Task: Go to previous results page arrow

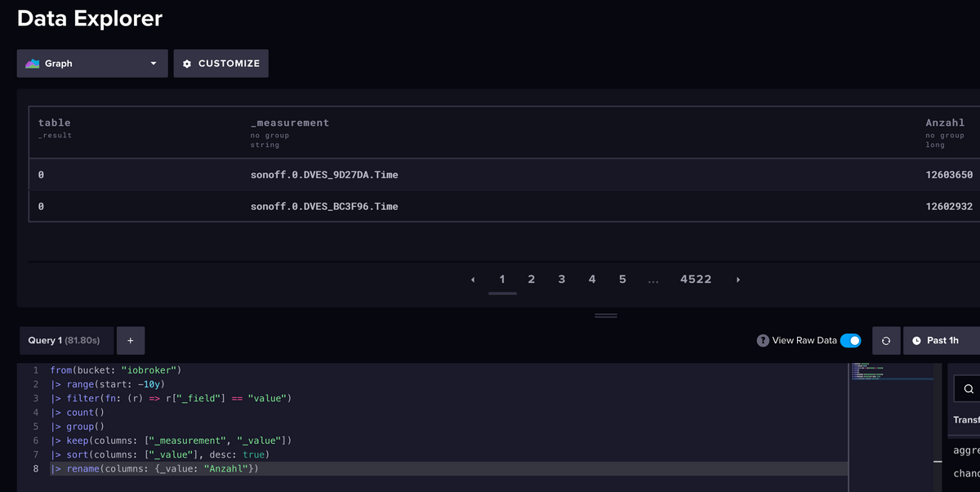Action: click(x=473, y=280)
